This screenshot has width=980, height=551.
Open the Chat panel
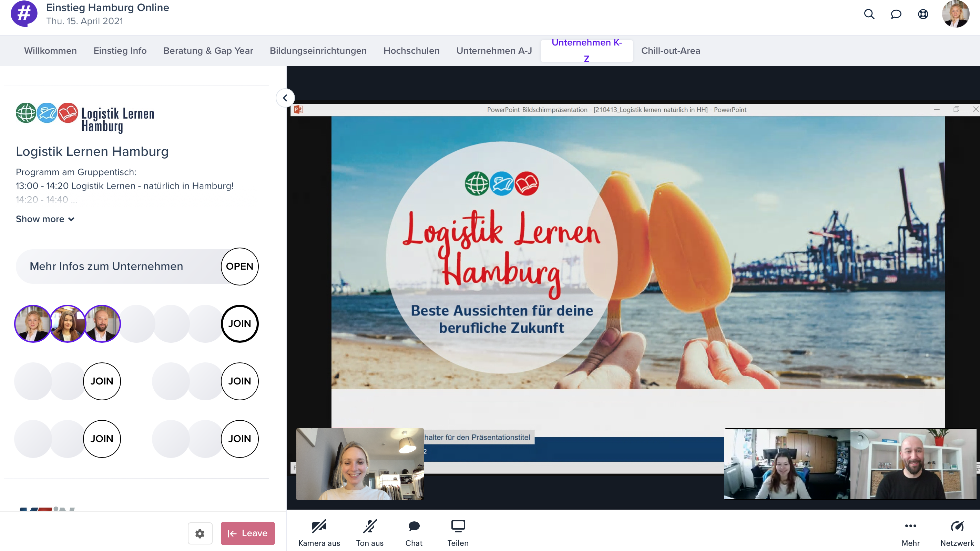pyautogui.click(x=414, y=533)
